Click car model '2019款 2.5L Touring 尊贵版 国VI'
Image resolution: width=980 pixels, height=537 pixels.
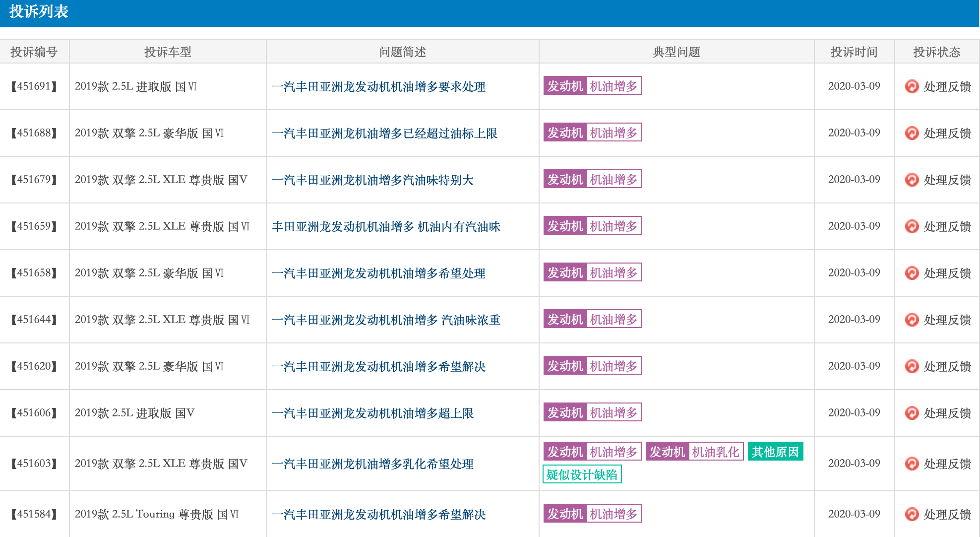157,514
